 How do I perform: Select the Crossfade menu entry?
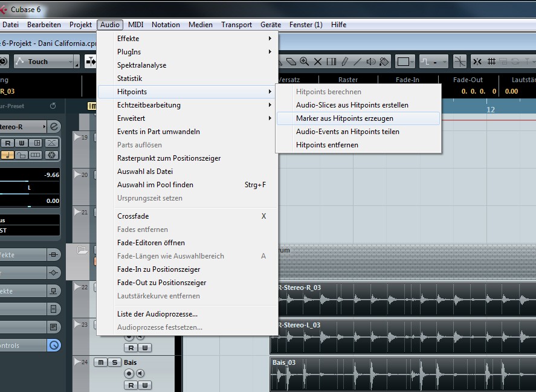[187, 216]
